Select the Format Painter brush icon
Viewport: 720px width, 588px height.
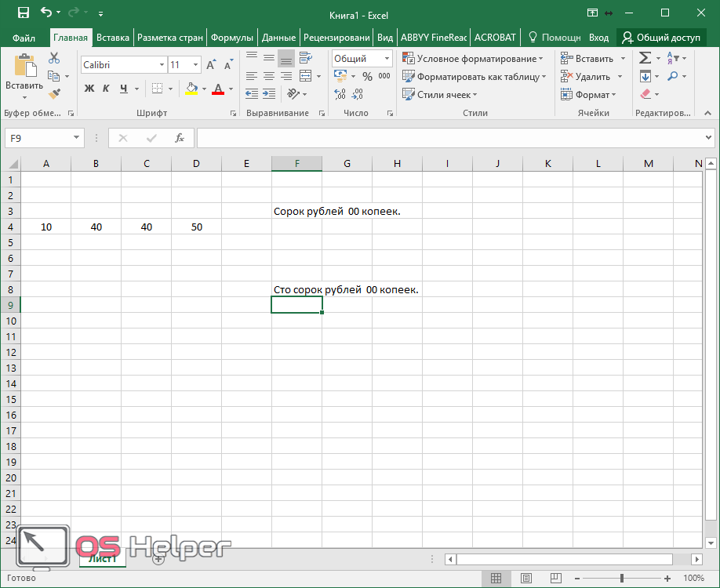[x=54, y=94]
